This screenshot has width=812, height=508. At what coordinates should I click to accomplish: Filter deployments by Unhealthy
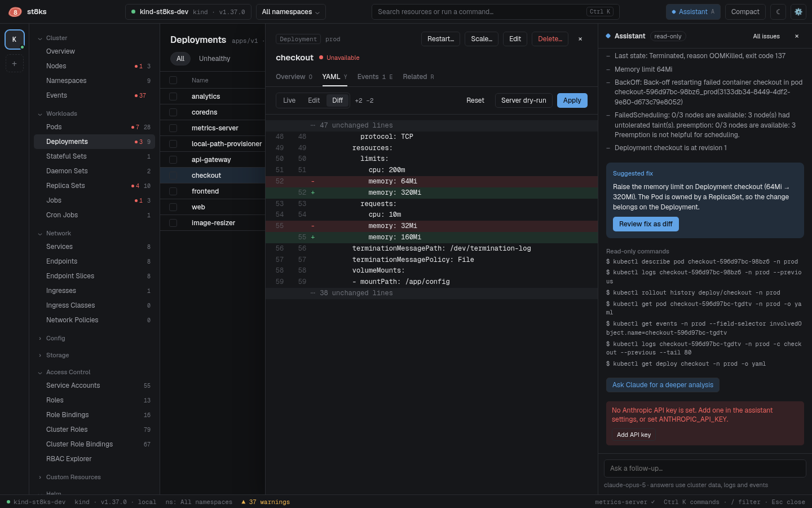215,59
